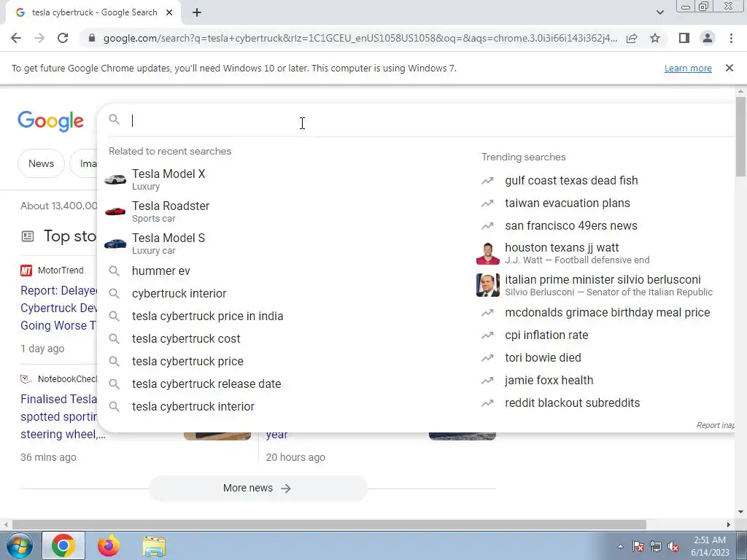
Task: Switch to the News filter tab
Action: click(41, 163)
